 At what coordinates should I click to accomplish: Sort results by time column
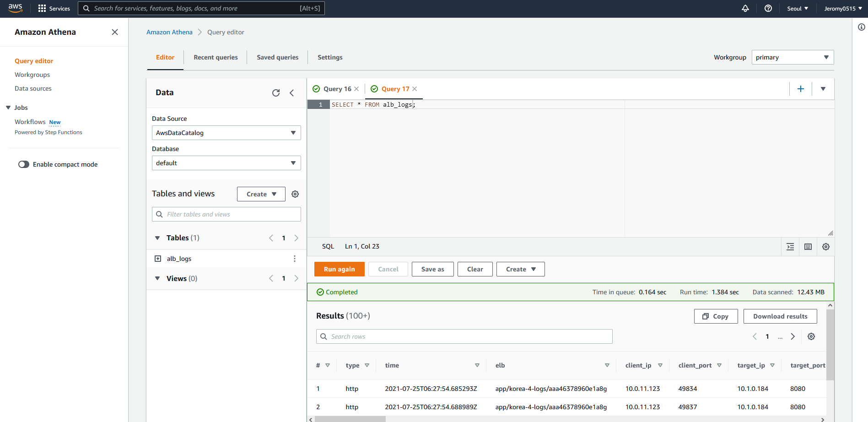pyautogui.click(x=477, y=365)
